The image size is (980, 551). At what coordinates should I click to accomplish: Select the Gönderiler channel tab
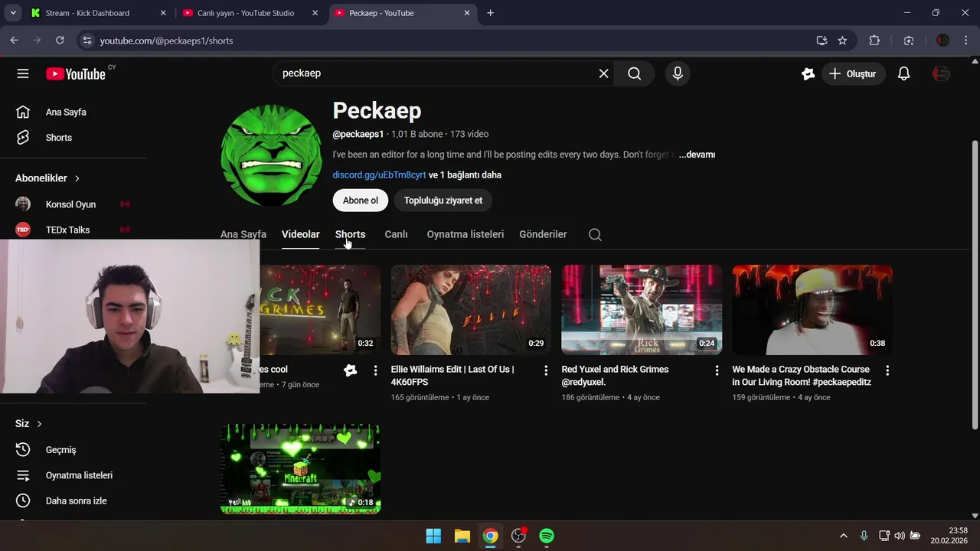pyautogui.click(x=543, y=234)
